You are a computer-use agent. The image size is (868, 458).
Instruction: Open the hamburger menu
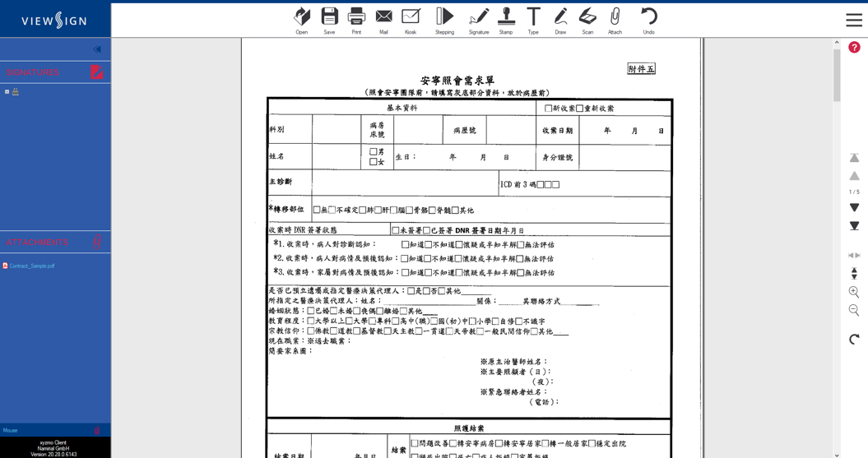tap(854, 20)
